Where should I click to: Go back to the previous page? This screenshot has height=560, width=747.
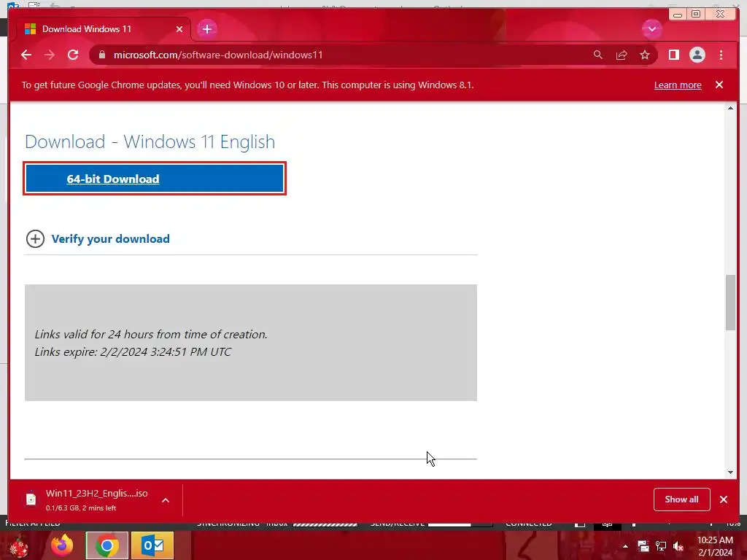click(x=26, y=55)
